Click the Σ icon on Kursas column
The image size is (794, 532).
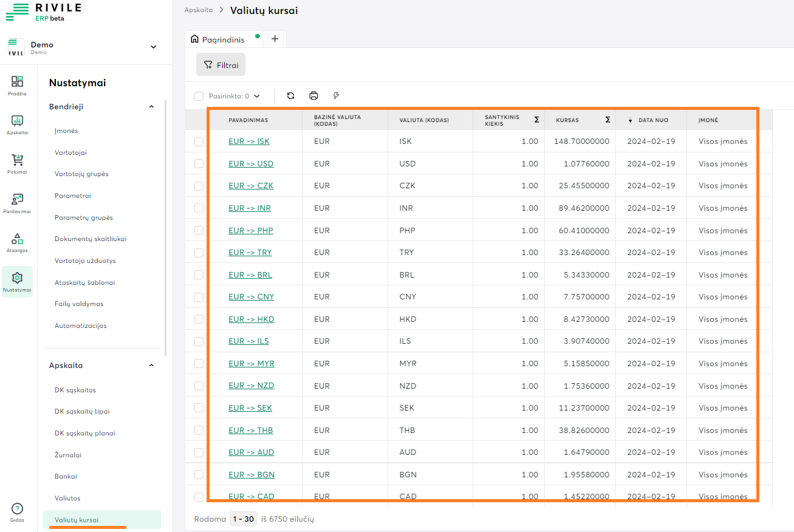606,120
